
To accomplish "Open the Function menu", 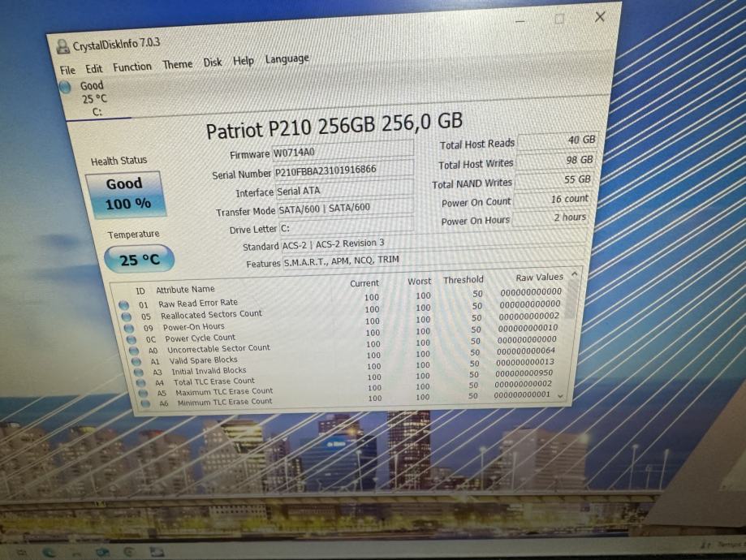I will (x=132, y=67).
